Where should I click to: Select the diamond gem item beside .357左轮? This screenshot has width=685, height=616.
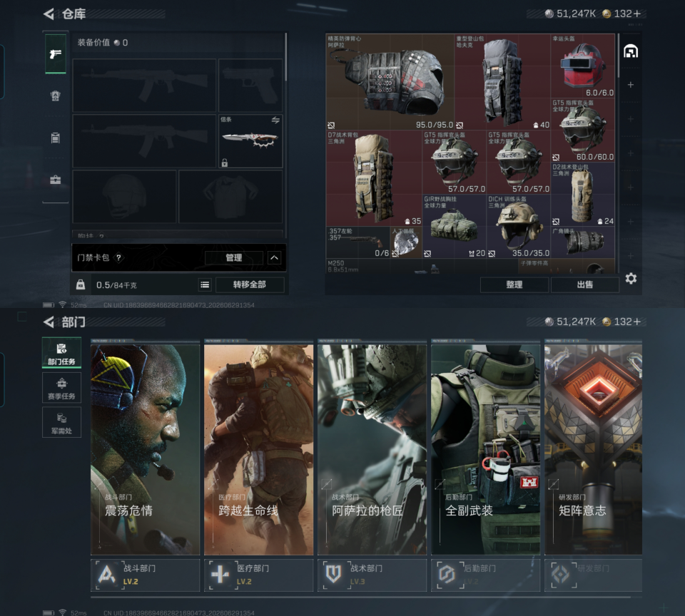pos(406,242)
